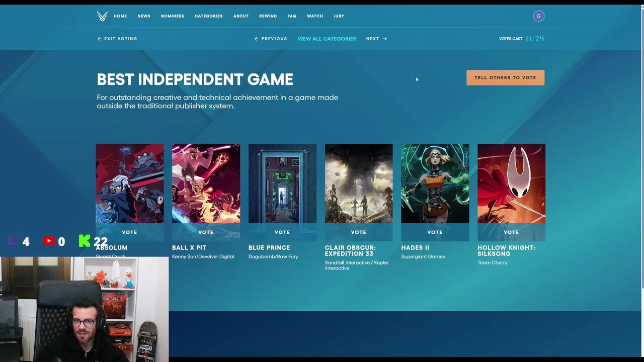
Task: Open the About page
Action: tap(240, 16)
